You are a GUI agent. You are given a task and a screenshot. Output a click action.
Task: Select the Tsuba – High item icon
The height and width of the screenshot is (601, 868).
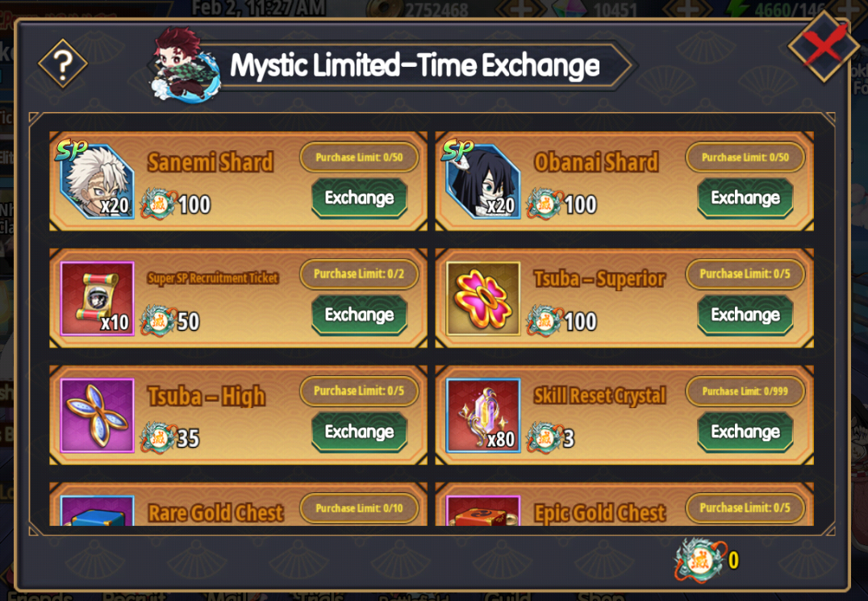(98, 415)
